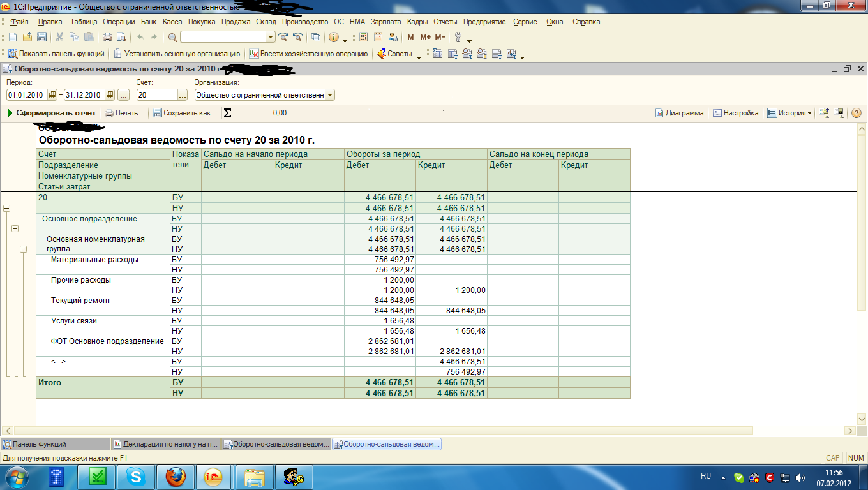Click the Счет input field containing 20
Image resolution: width=868 pixels, height=490 pixels.
156,95
